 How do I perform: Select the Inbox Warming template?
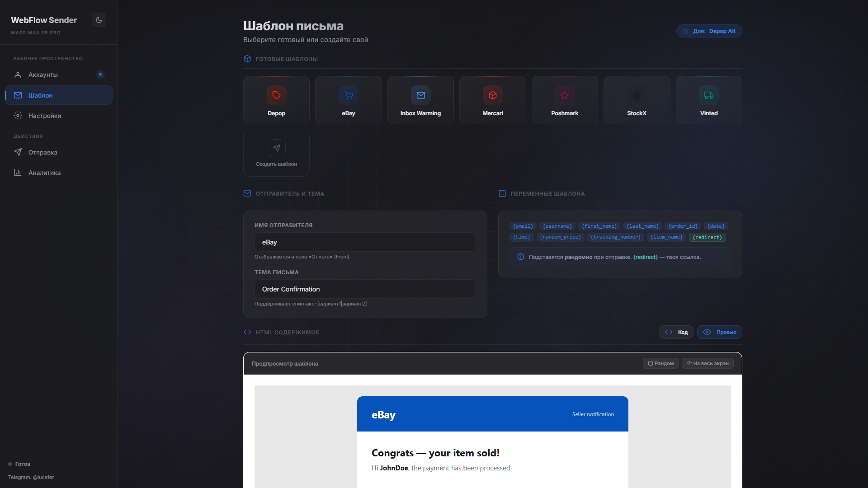[x=420, y=100]
